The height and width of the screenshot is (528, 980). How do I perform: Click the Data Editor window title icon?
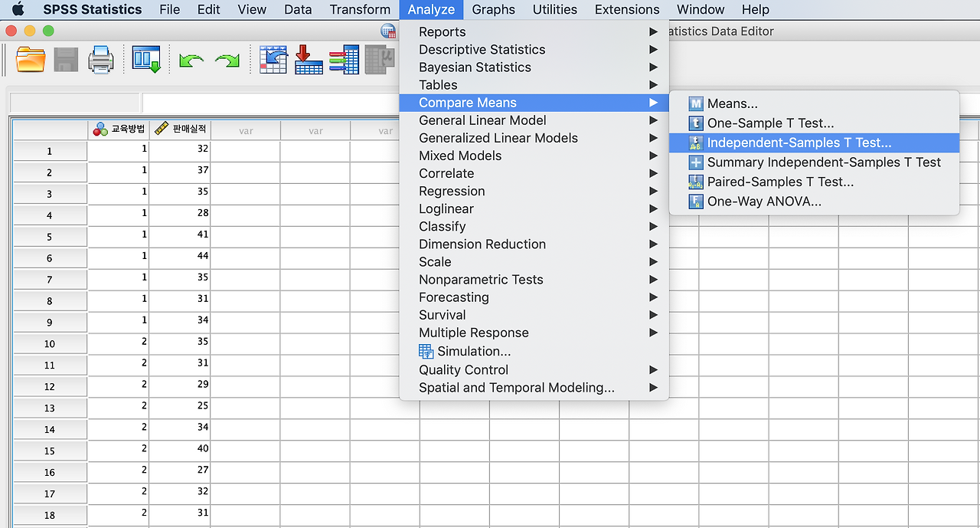tap(388, 31)
